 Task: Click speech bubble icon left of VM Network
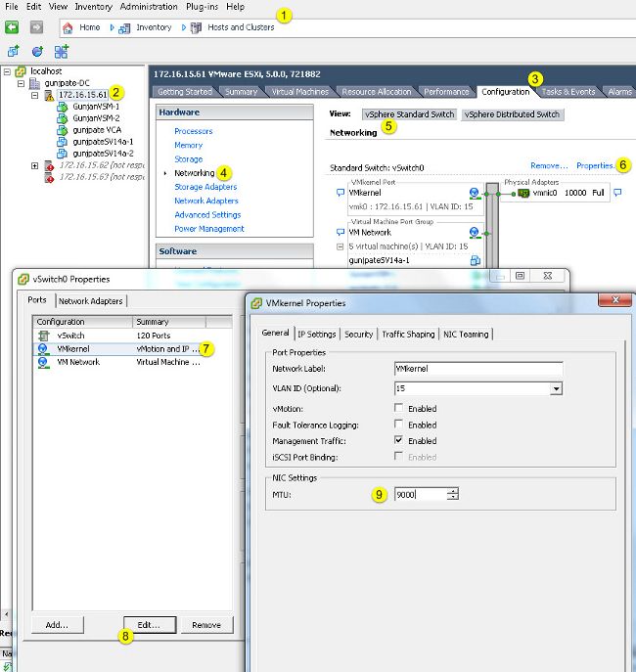(341, 232)
